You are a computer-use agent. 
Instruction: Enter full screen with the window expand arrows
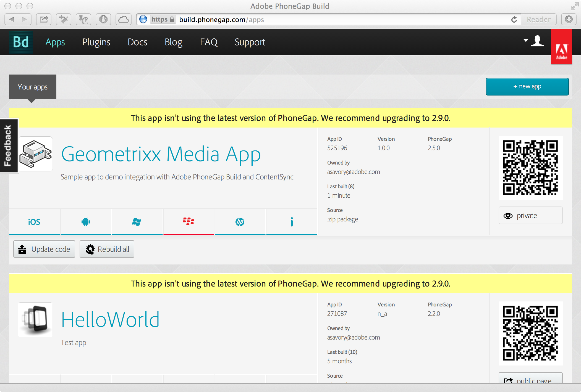(575, 6)
